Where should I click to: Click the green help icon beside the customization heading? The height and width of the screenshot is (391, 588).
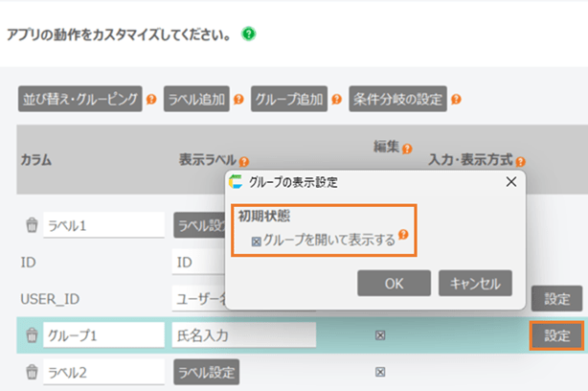click(249, 34)
